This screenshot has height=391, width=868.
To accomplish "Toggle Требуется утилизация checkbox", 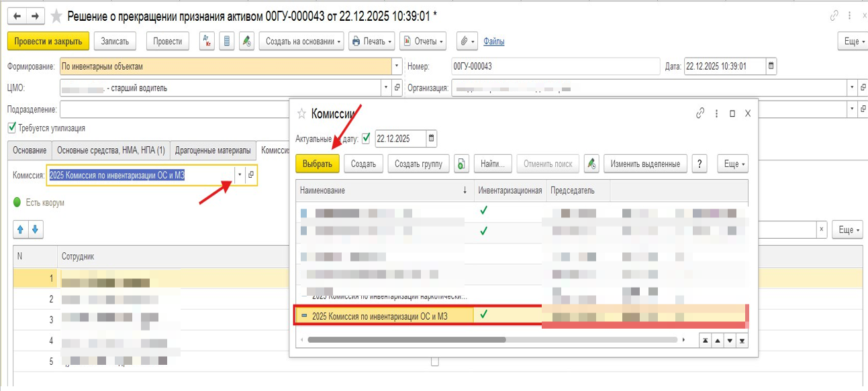I will click(x=11, y=127).
